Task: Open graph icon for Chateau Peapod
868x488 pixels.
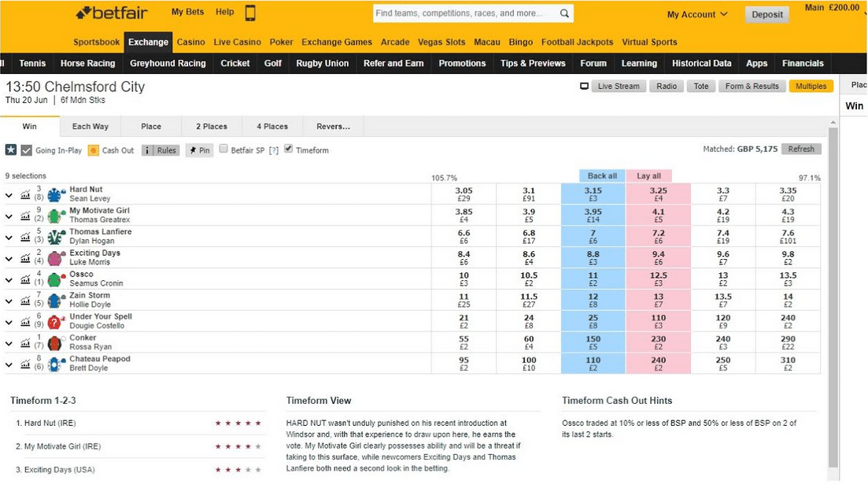Action: click(25, 364)
